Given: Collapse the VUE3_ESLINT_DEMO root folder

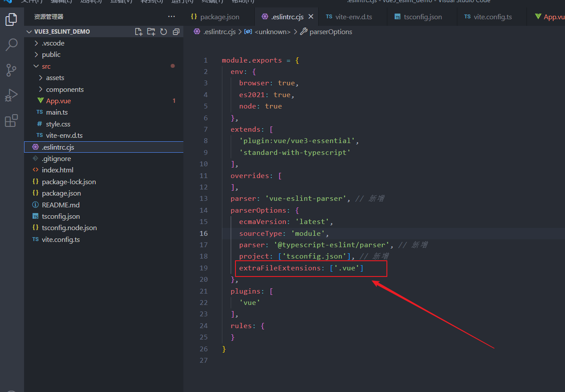Looking at the screenshot, I should (104, 31).
